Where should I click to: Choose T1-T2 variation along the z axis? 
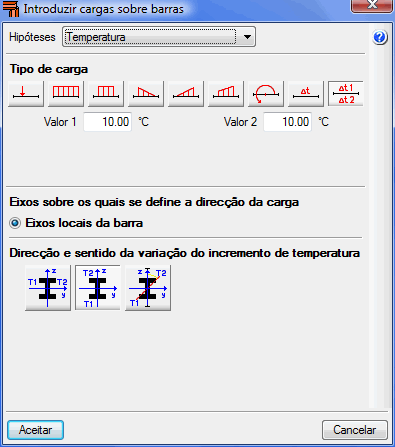[98, 288]
